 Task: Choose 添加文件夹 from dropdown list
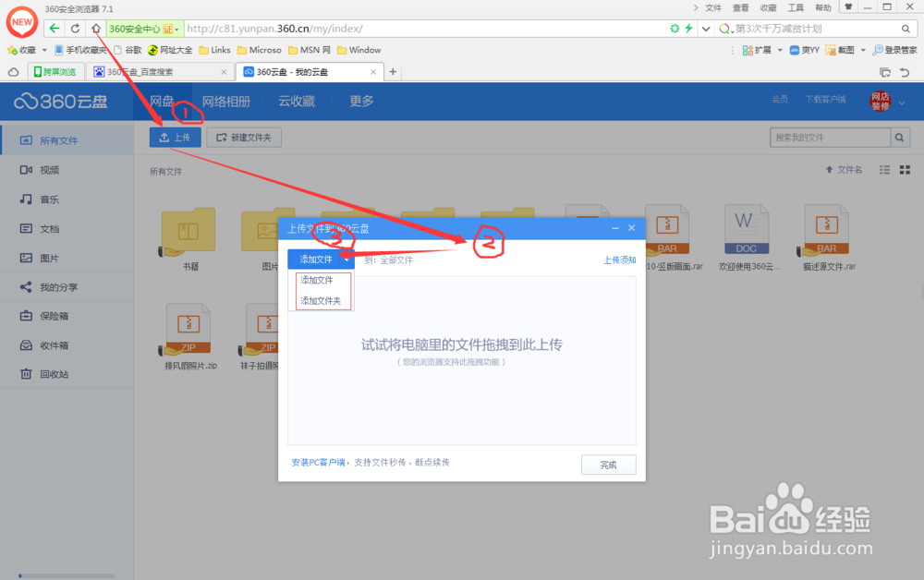pyautogui.click(x=322, y=301)
